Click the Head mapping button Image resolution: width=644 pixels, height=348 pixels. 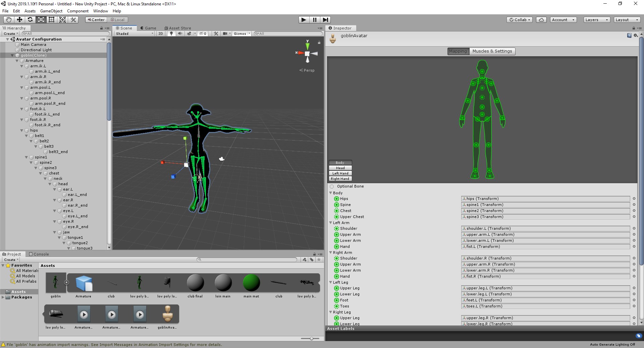340,168
